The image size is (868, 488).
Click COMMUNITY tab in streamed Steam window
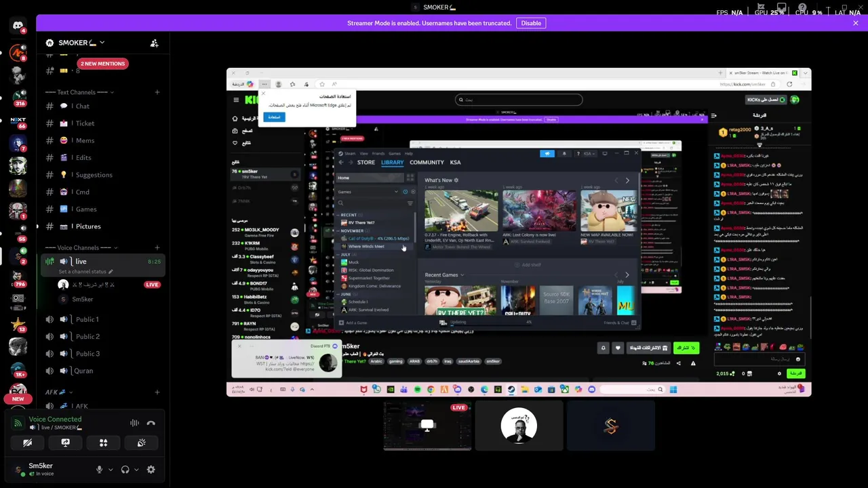[x=427, y=163]
